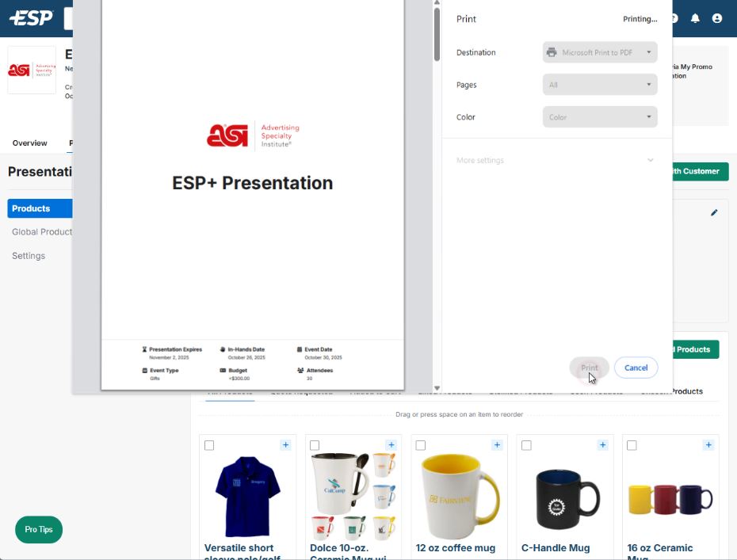737x560 pixels.
Task: Click the pencil edit icon
Action: tap(714, 212)
